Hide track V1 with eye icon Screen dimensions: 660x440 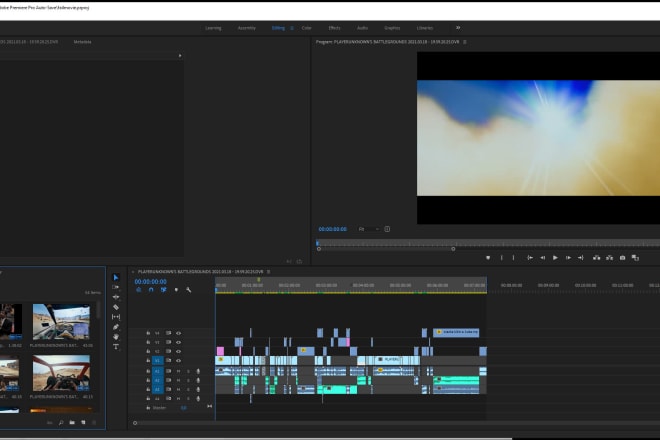click(178, 361)
